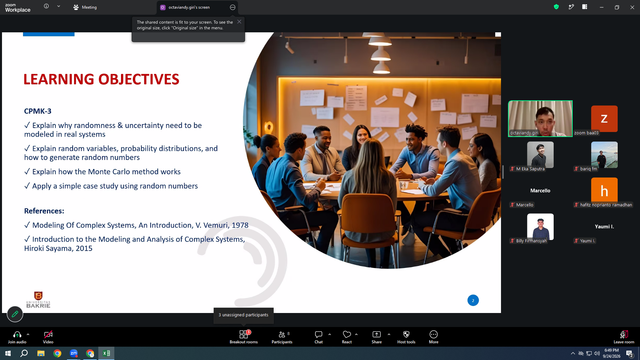Select Billy Firmansyah's video tile

click(540, 227)
